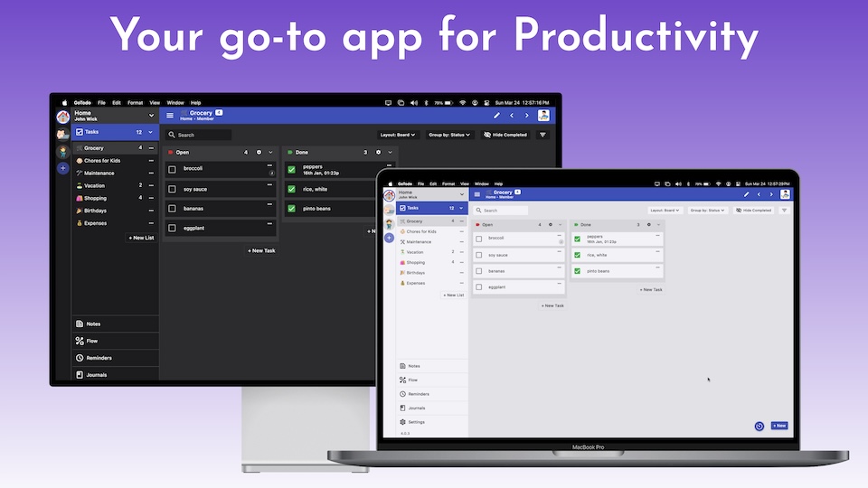Go back with left arrow on dark monitor
Viewport: 868px width, 488px height.
pos(512,116)
